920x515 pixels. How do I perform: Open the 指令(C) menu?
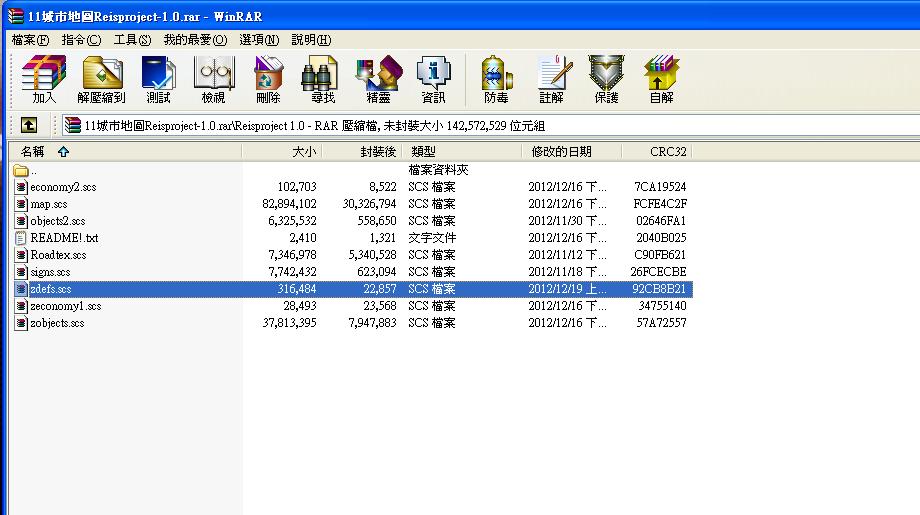click(81, 40)
